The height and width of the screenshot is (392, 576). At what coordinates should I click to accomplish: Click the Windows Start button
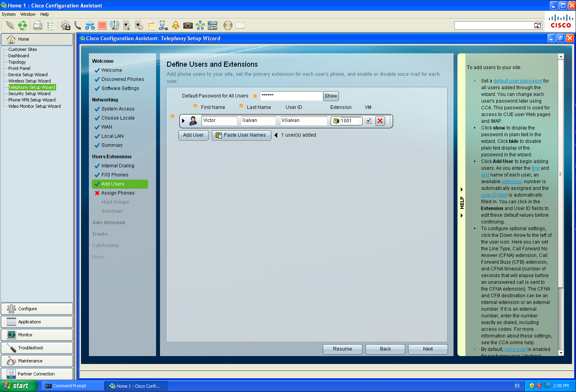point(19,386)
